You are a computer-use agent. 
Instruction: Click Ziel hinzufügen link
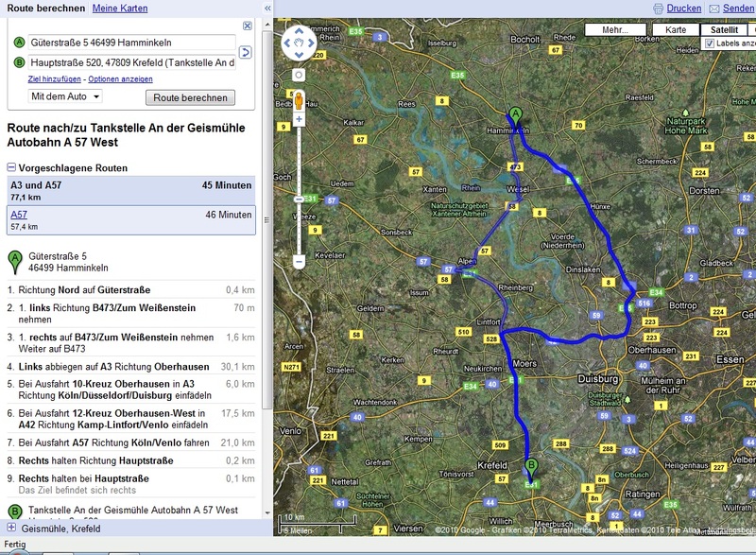click(x=55, y=79)
